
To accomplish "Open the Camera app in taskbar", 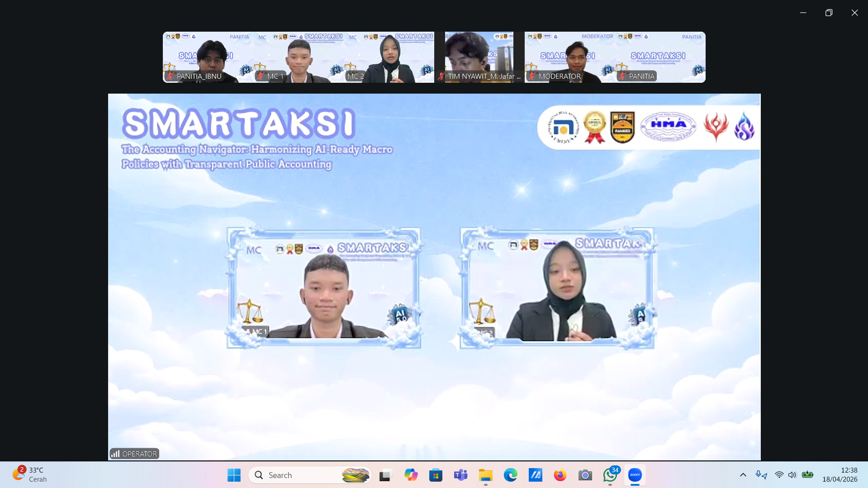I will [x=585, y=475].
